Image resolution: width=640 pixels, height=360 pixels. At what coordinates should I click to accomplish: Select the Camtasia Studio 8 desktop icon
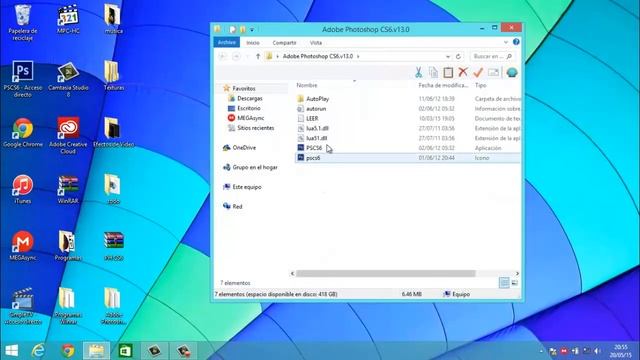coord(68,79)
